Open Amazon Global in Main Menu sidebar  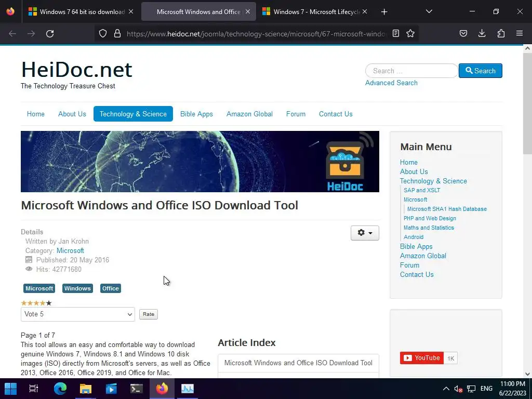(423, 256)
